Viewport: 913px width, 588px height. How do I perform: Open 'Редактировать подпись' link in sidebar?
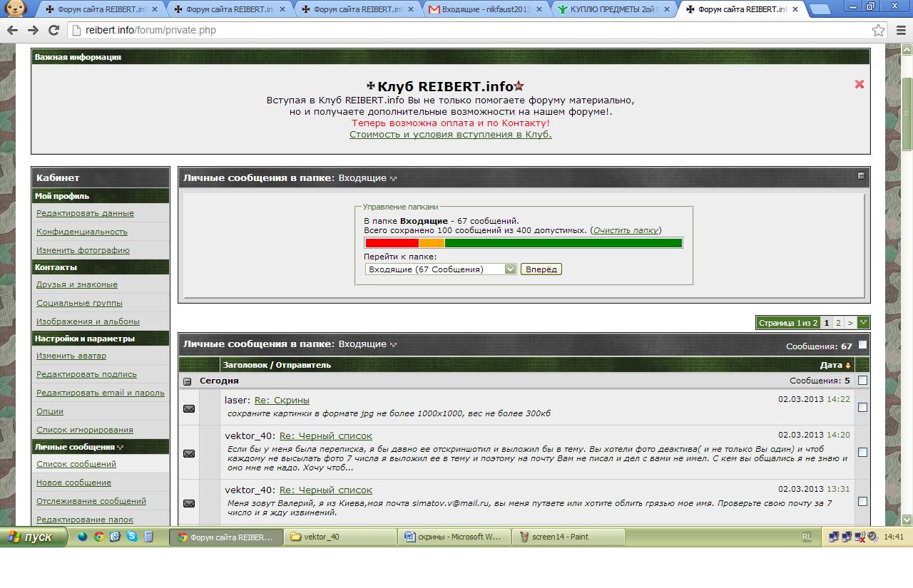(86, 374)
